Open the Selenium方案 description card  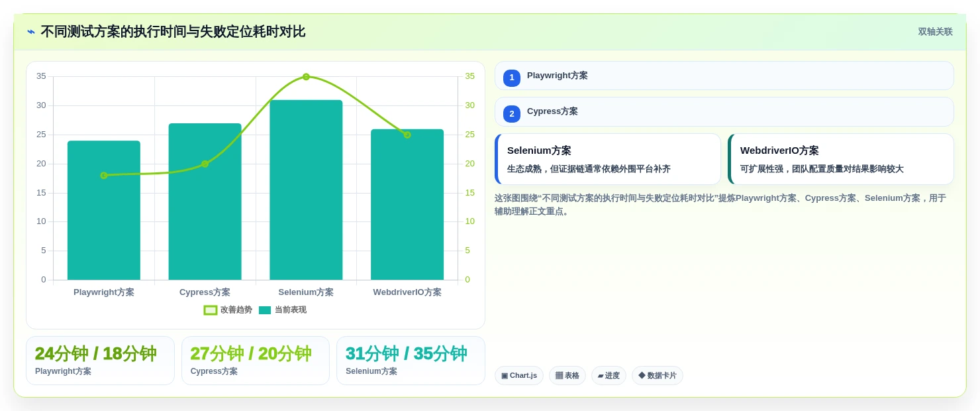pyautogui.click(x=607, y=159)
